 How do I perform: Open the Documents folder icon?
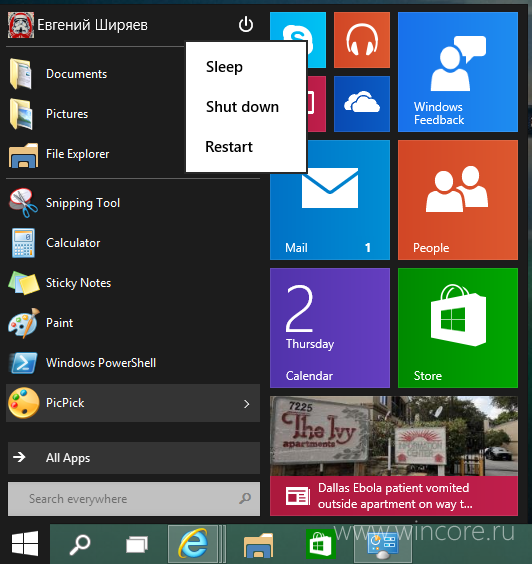click(x=21, y=74)
